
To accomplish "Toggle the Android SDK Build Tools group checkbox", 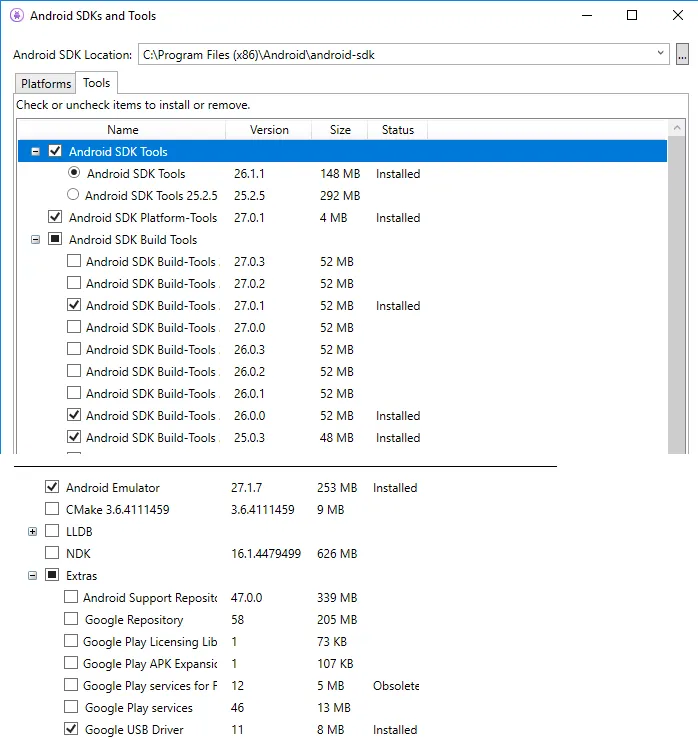I will click(x=55, y=238).
